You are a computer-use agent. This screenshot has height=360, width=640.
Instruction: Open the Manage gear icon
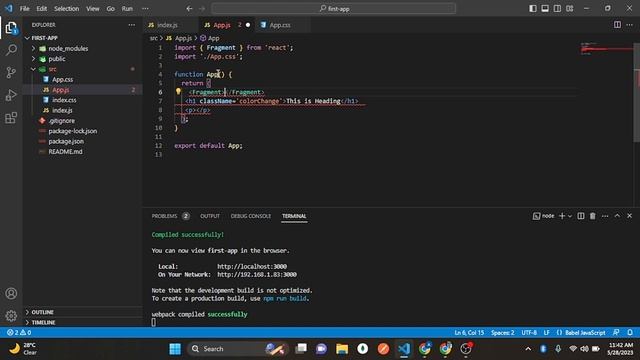click(x=11, y=316)
